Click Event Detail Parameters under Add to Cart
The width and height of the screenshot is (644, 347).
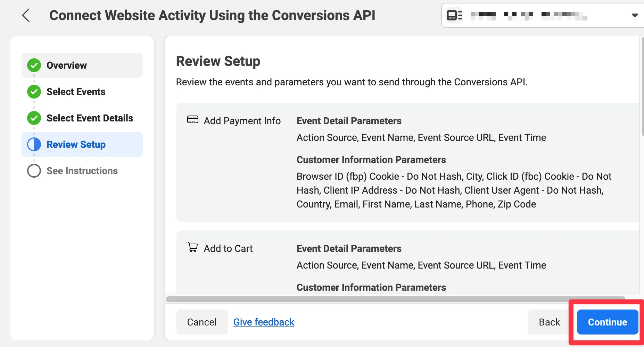click(x=349, y=248)
